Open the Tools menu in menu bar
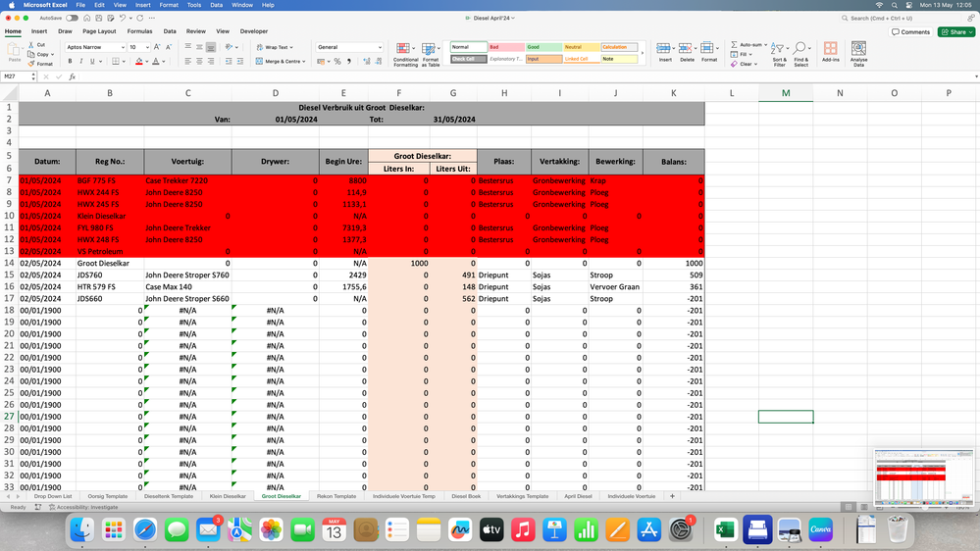Viewport: 980px width, 551px height. (x=194, y=5)
